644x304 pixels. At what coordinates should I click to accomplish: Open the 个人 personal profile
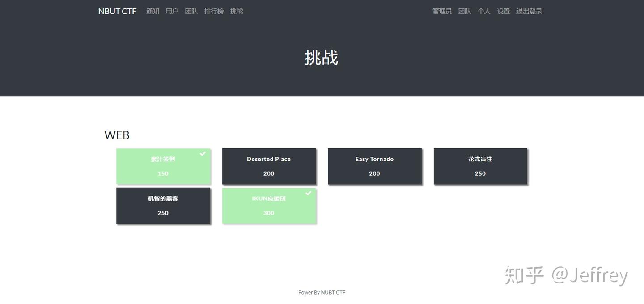click(484, 11)
